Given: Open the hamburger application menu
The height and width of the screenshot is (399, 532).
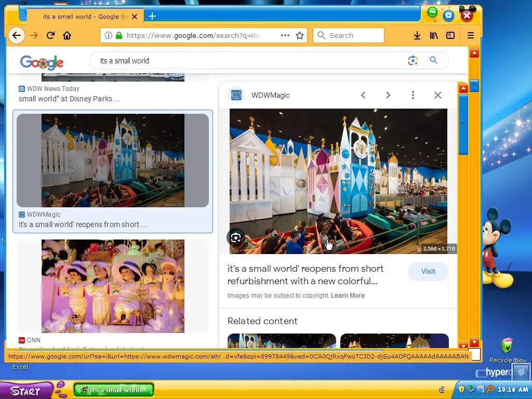Looking at the screenshot, I should point(470,35).
